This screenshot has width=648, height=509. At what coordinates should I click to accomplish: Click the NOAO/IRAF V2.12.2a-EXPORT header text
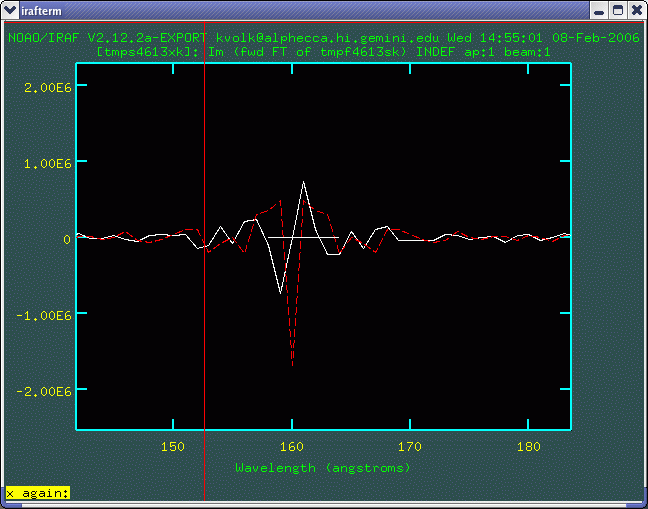pyautogui.click(x=107, y=38)
